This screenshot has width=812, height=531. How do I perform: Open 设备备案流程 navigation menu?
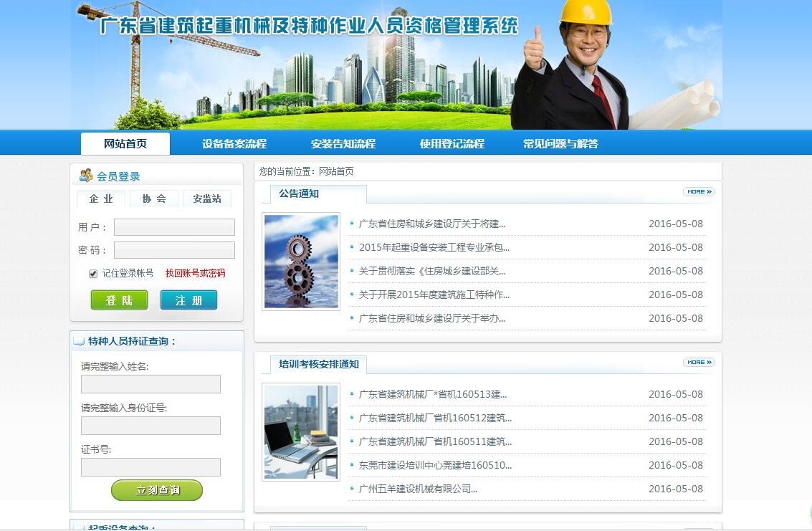(x=234, y=144)
